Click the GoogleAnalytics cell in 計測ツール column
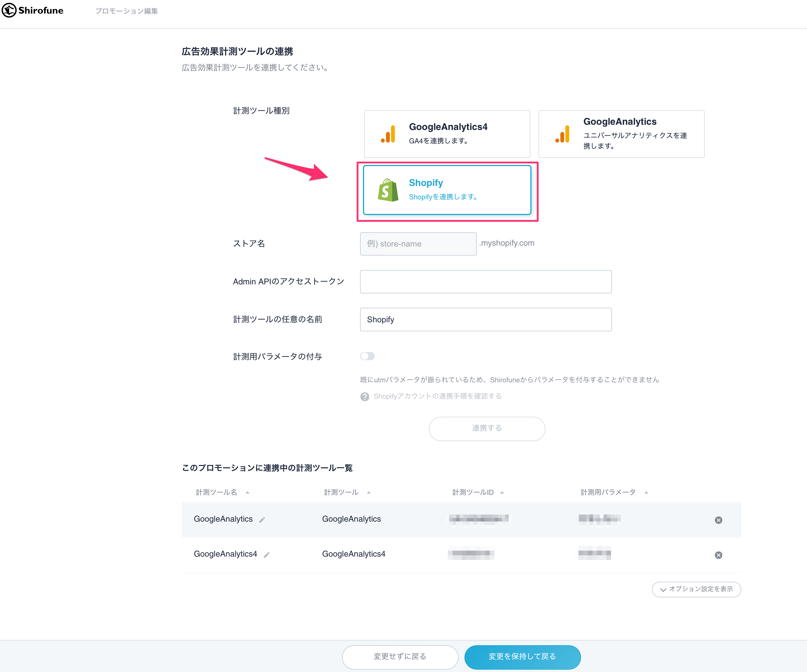This screenshot has width=807, height=672. (351, 519)
